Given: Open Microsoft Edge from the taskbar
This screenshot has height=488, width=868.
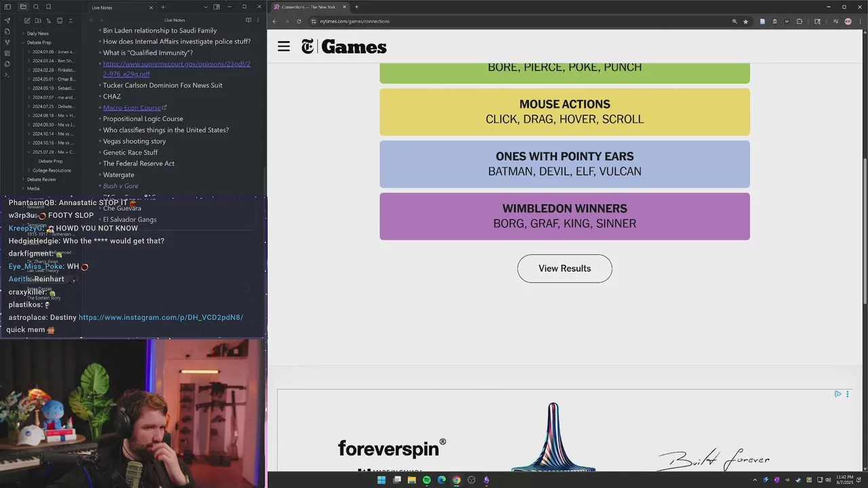Looking at the screenshot, I should 441,480.
